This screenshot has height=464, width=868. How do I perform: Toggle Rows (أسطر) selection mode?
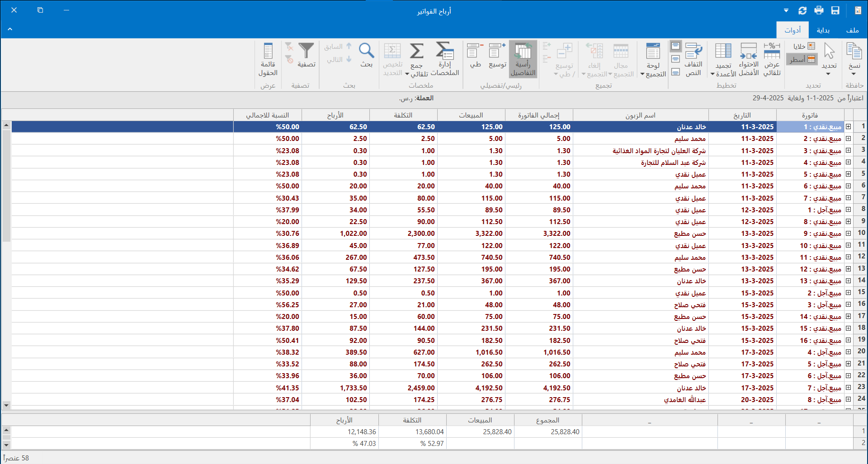click(802, 59)
